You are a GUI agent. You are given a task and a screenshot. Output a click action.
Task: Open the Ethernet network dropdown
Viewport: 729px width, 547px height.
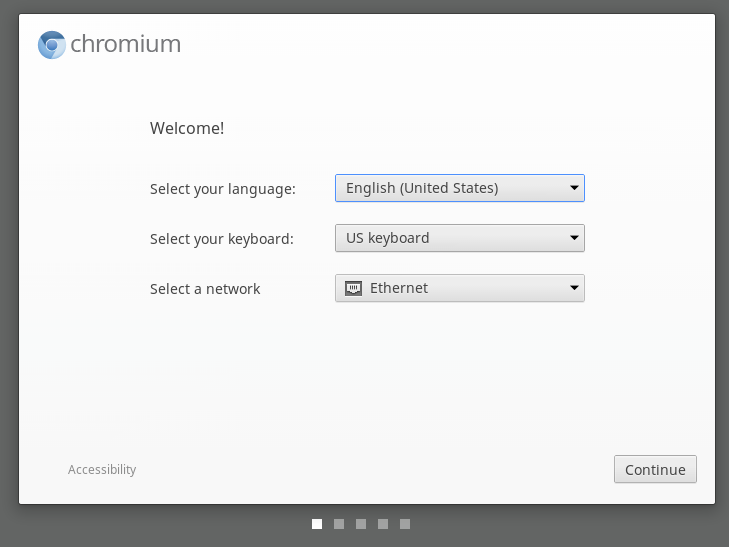[460, 288]
